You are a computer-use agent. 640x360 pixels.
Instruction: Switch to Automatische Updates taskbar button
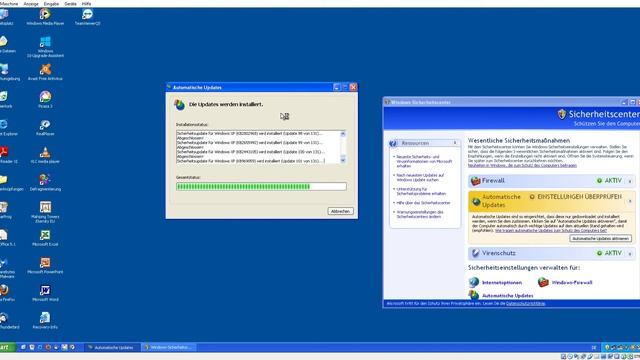(x=111, y=347)
